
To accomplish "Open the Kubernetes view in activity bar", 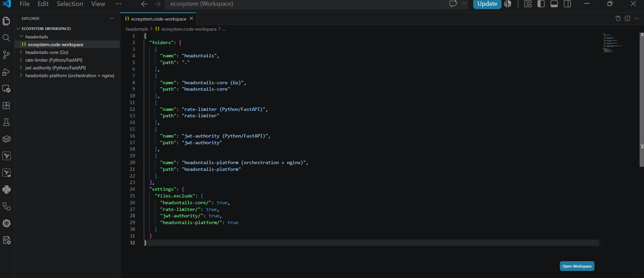I will (6, 223).
